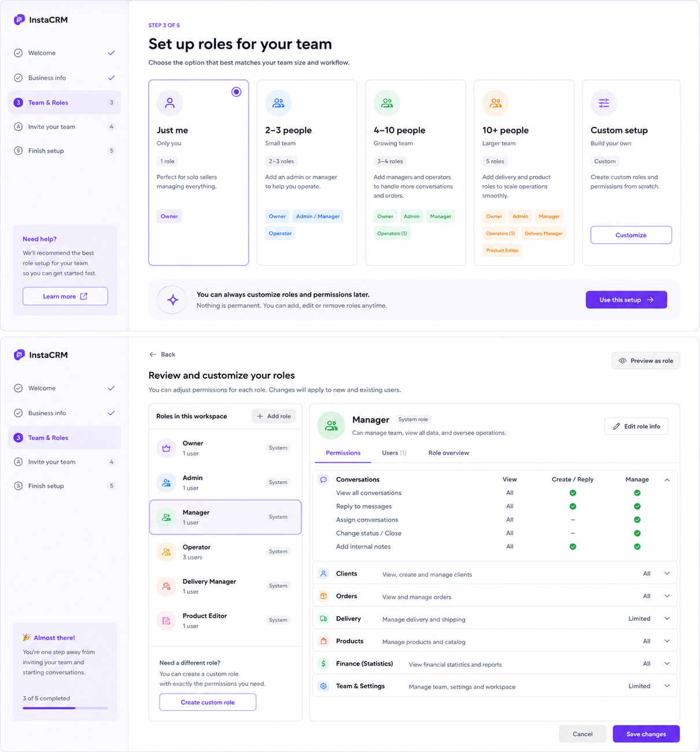Expand the Finance (Statistics) permissions row
Viewport: 700px width, 752px height.
(x=667, y=663)
